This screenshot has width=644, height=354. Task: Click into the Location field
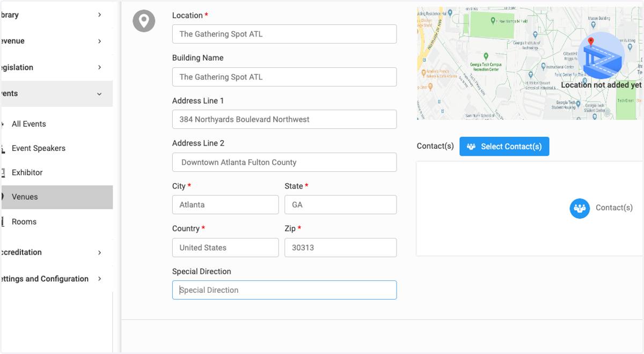pos(284,34)
